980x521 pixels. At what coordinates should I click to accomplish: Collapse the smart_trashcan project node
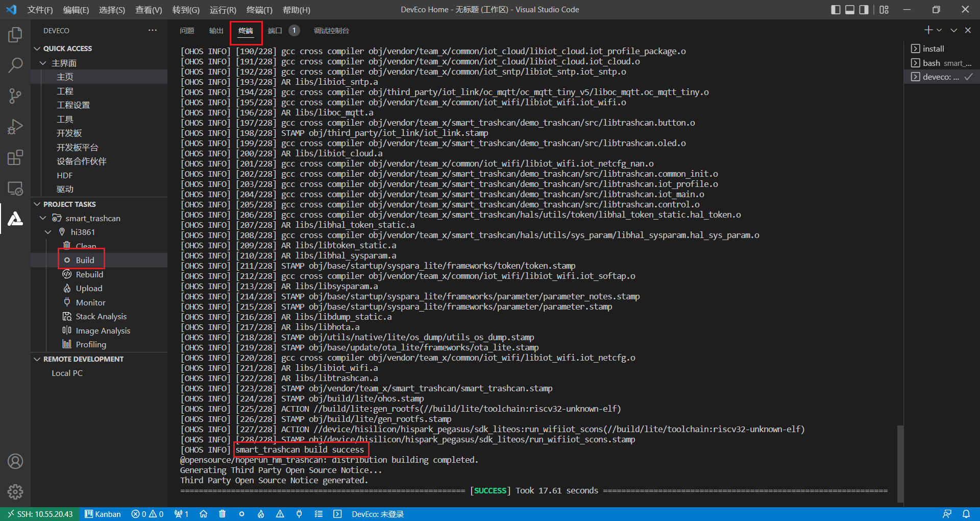coord(43,218)
